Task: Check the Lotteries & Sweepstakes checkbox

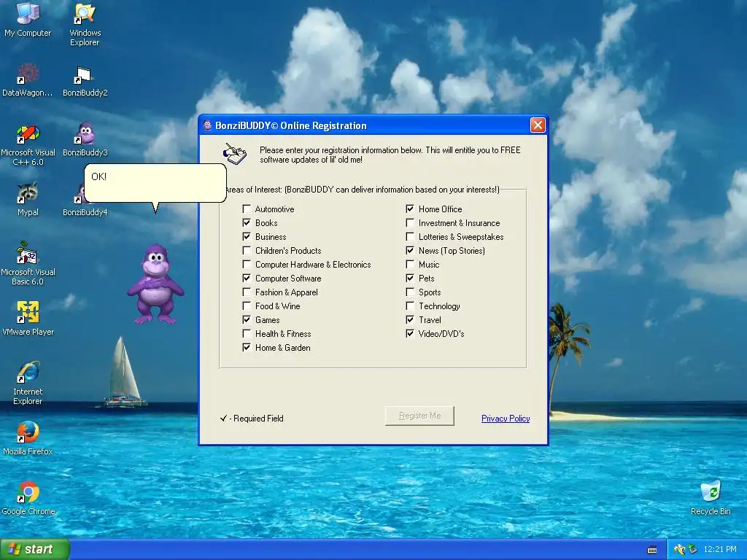Action: coord(410,236)
